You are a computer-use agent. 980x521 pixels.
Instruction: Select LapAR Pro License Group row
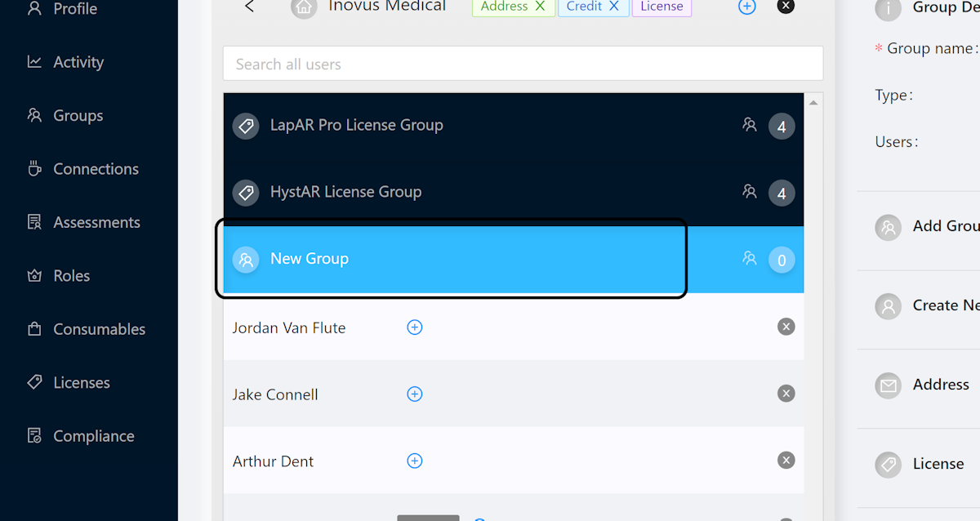point(514,126)
